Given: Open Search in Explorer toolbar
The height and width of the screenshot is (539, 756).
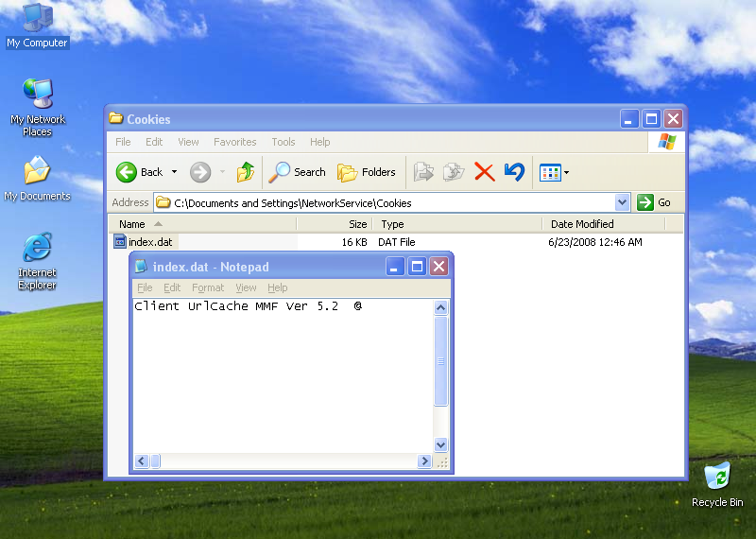Looking at the screenshot, I should (297, 172).
